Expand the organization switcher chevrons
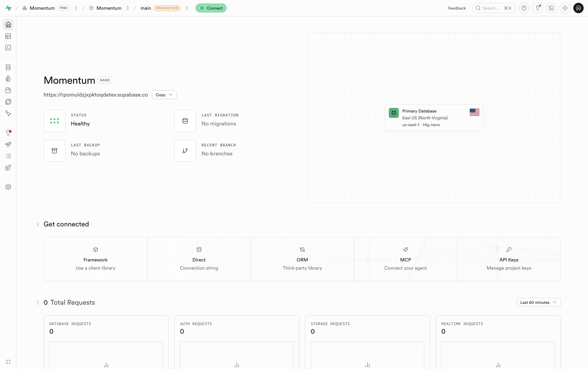588x369 pixels. (x=76, y=8)
